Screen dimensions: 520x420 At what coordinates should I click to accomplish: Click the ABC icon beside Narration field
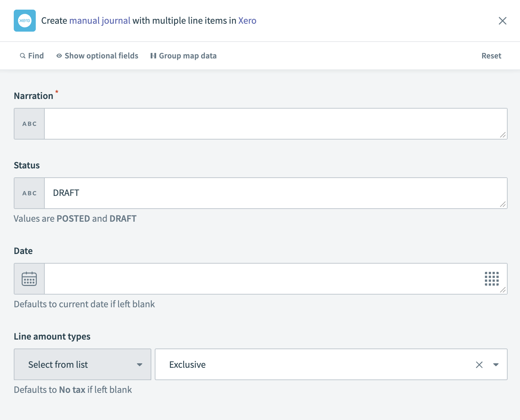tap(29, 124)
